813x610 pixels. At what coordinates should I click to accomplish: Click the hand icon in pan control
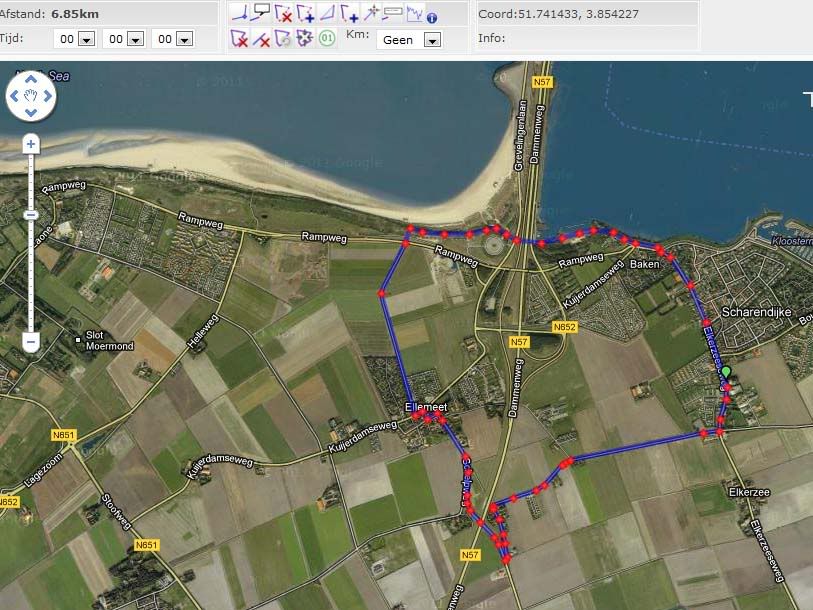(x=31, y=96)
